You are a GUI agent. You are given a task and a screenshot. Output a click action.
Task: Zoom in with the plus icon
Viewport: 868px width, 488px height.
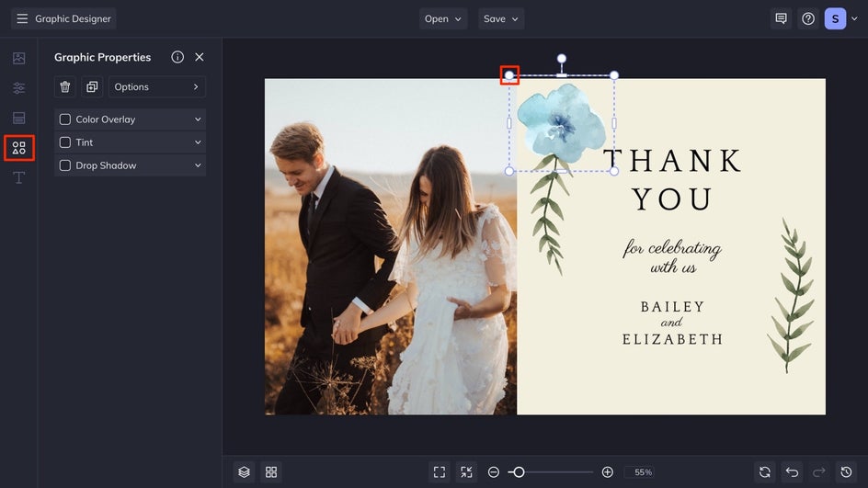tap(607, 472)
